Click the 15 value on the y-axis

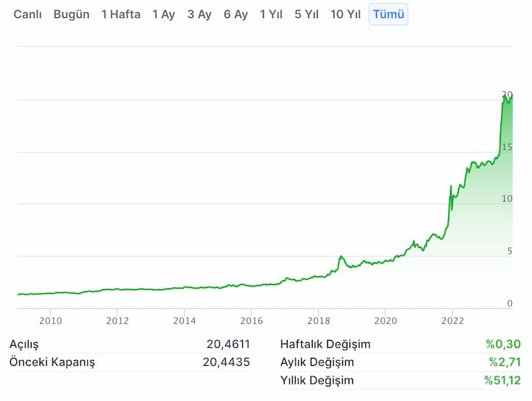(507, 147)
